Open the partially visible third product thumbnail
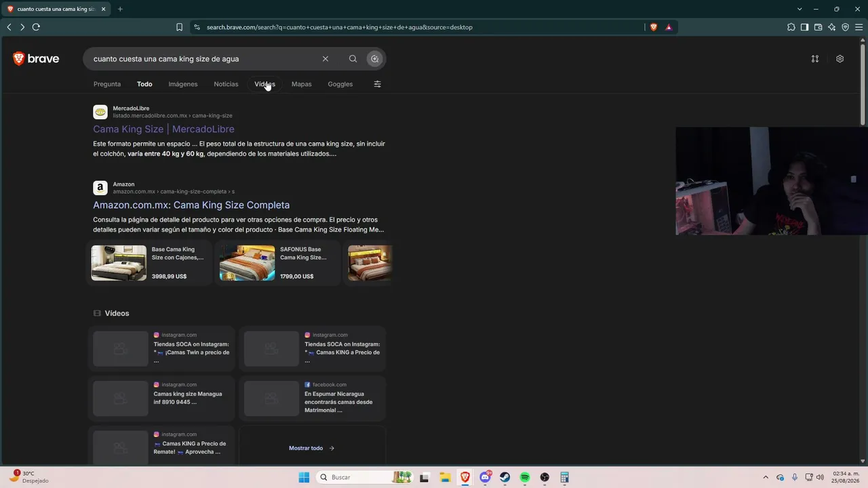868x488 pixels. [x=370, y=263]
